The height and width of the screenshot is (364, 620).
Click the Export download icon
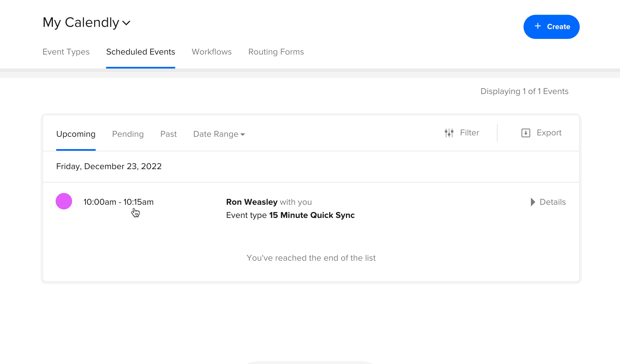526,133
